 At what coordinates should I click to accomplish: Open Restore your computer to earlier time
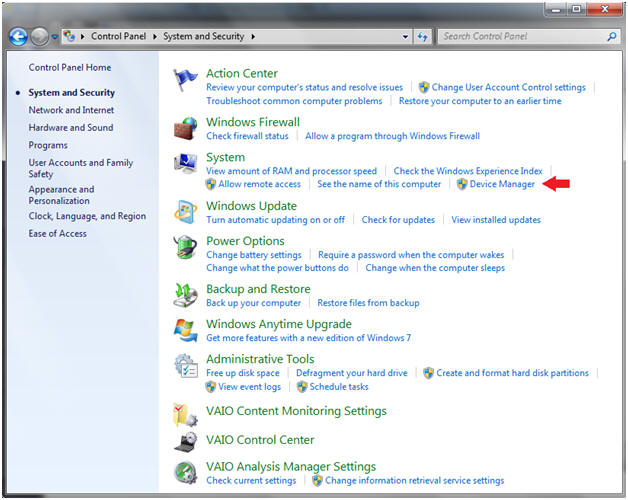coord(480,101)
